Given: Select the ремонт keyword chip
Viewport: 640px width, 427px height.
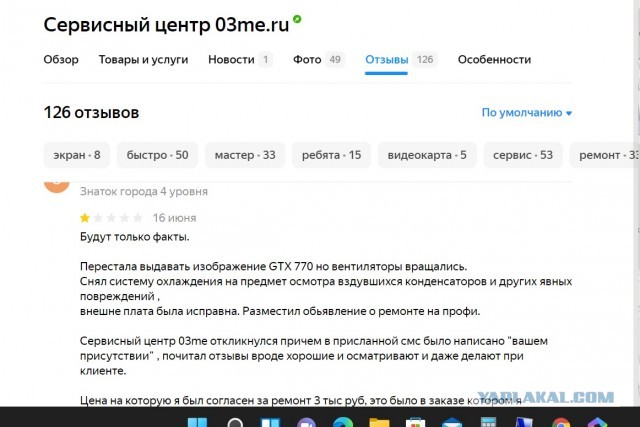Looking at the screenshot, I should click(x=604, y=155).
